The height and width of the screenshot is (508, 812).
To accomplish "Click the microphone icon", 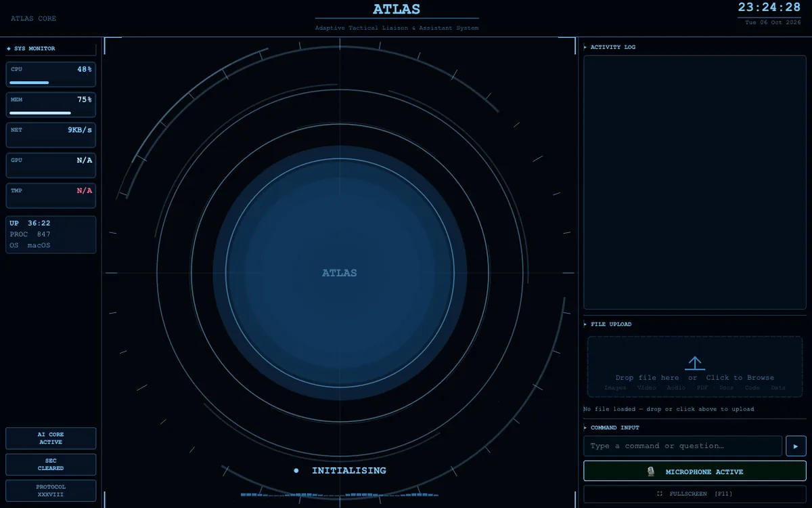I will (651, 471).
